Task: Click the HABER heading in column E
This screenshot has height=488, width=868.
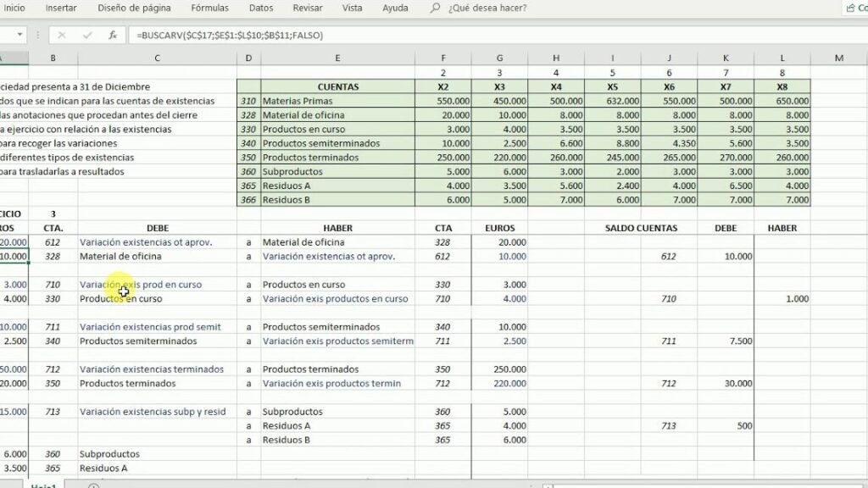Action: click(337, 228)
